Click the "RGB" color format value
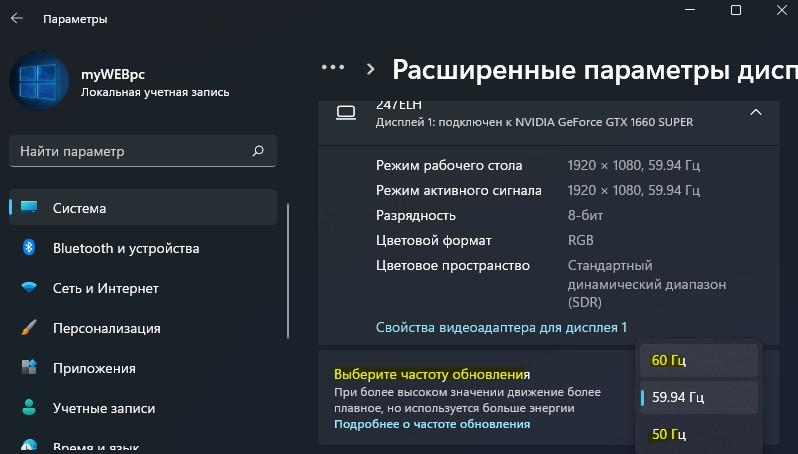 [581, 240]
